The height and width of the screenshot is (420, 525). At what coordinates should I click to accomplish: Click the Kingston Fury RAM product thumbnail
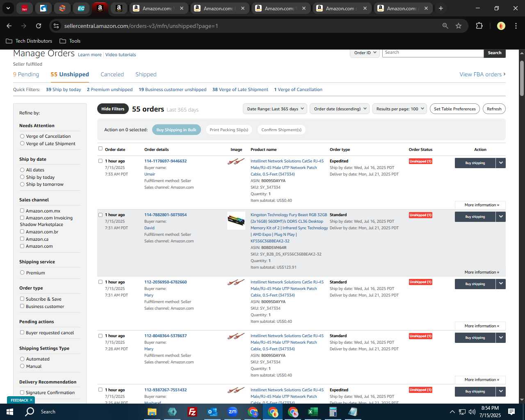[x=236, y=221]
